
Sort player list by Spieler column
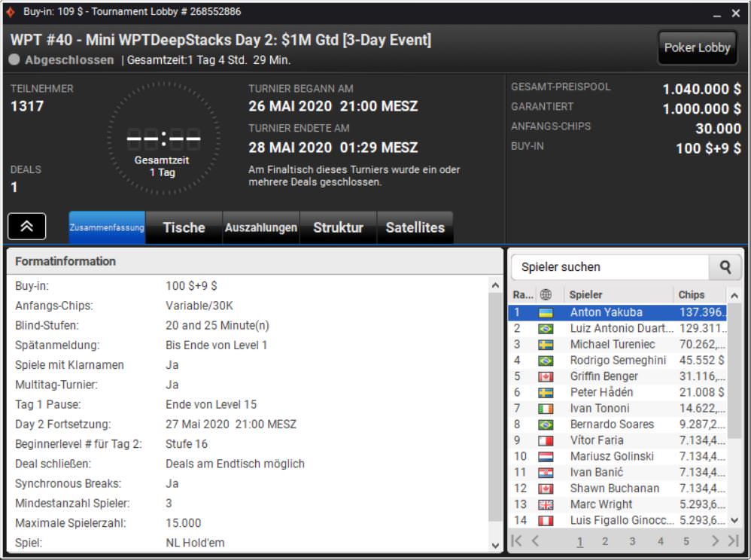[617, 295]
